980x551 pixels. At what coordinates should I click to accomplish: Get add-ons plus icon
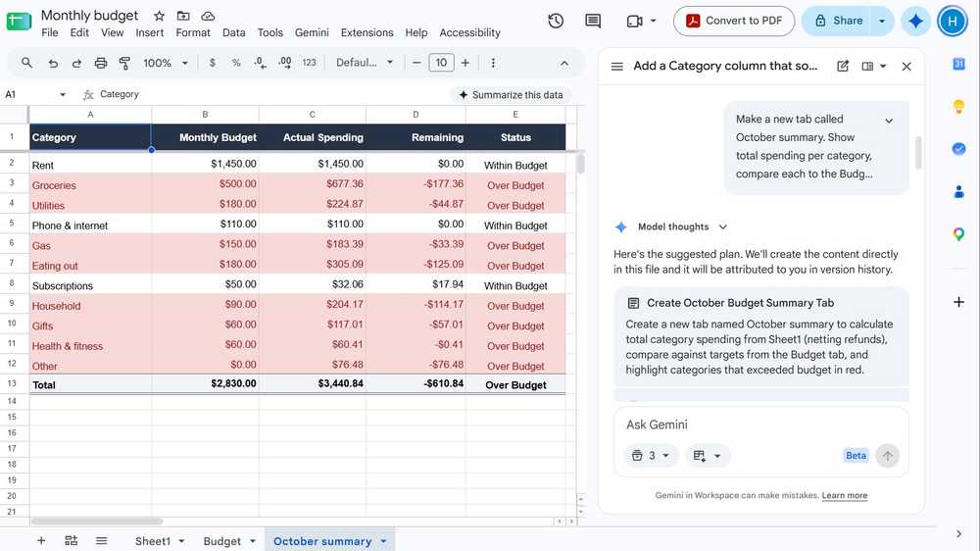(x=958, y=303)
